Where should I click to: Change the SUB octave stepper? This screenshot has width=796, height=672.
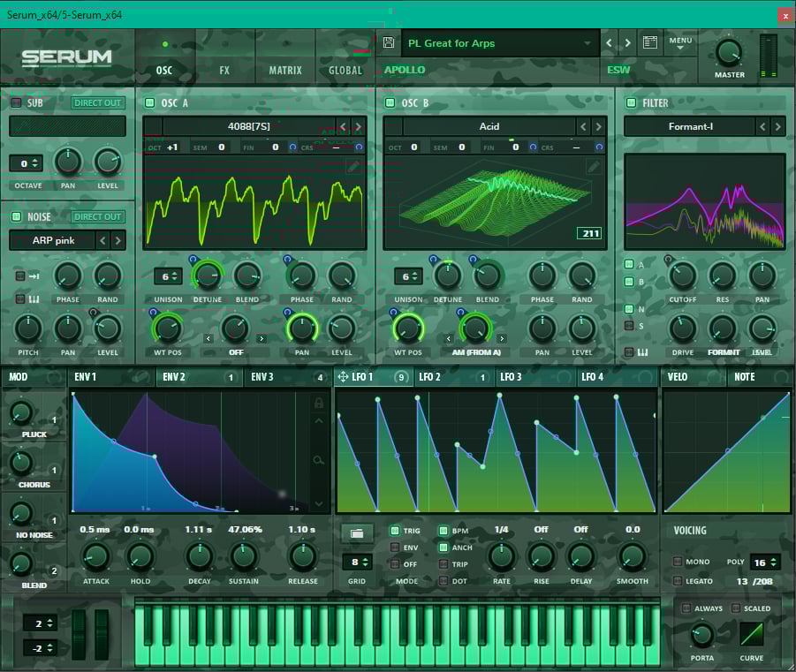click(x=27, y=163)
